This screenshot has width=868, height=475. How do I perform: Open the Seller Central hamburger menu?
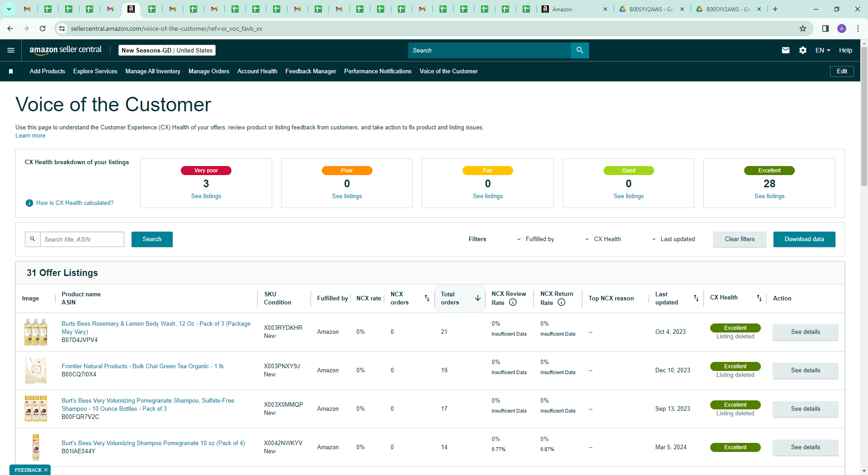pos(11,50)
